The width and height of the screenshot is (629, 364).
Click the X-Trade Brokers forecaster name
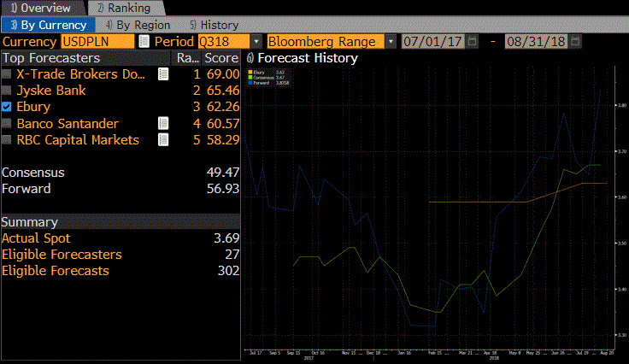tap(80, 74)
